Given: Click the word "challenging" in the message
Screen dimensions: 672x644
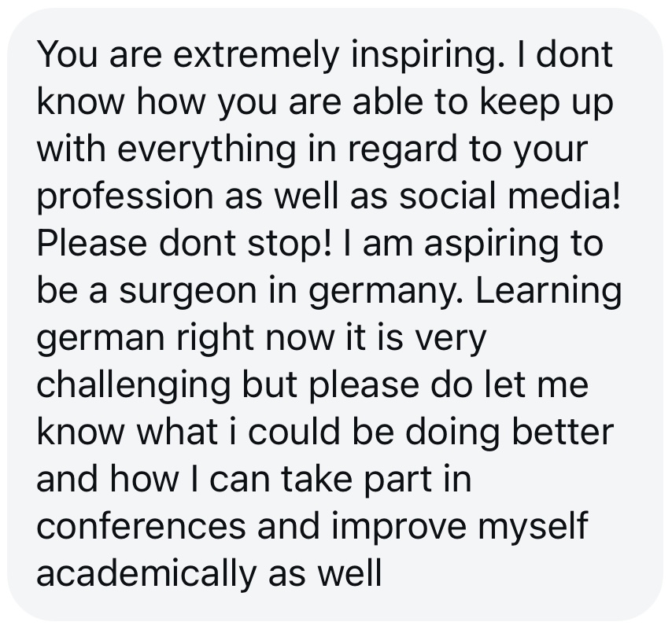Looking at the screenshot, I should click(x=134, y=386).
